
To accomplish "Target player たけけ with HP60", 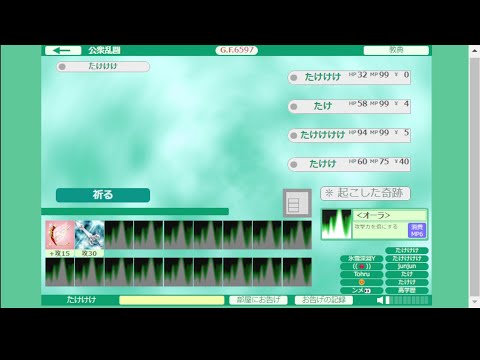I will [349, 164].
